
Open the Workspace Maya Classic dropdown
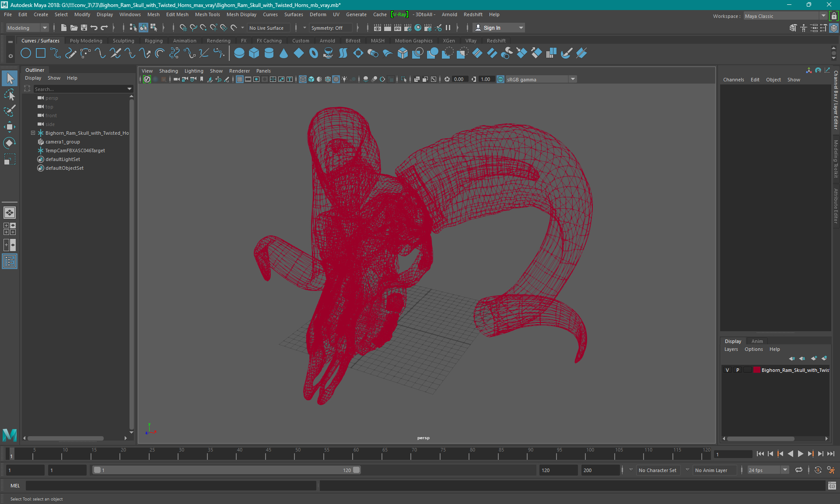pyautogui.click(x=785, y=16)
